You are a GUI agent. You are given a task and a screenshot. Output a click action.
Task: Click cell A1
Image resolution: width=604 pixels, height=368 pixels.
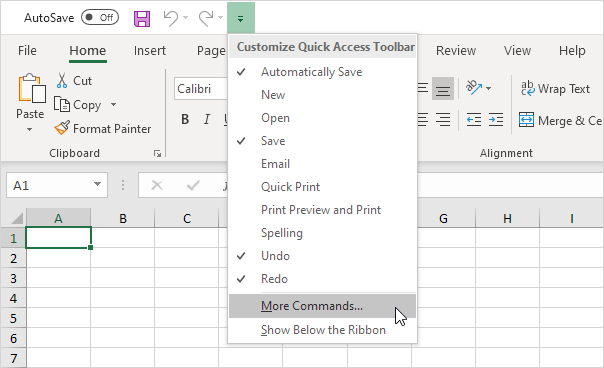[x=58, y=238]
